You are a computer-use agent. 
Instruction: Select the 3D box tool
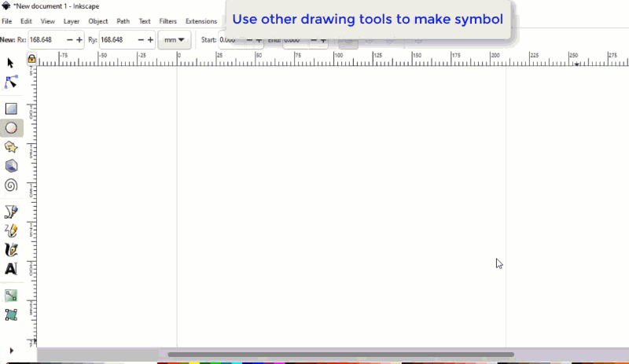click(11, 166)
